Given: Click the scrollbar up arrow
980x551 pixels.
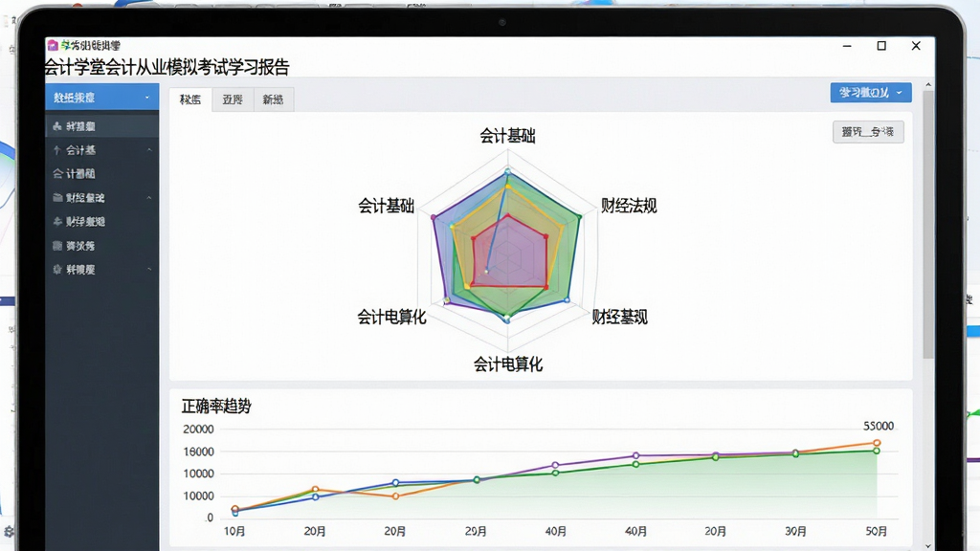Looking at the screenshot, I should click(x=928, y=84).
